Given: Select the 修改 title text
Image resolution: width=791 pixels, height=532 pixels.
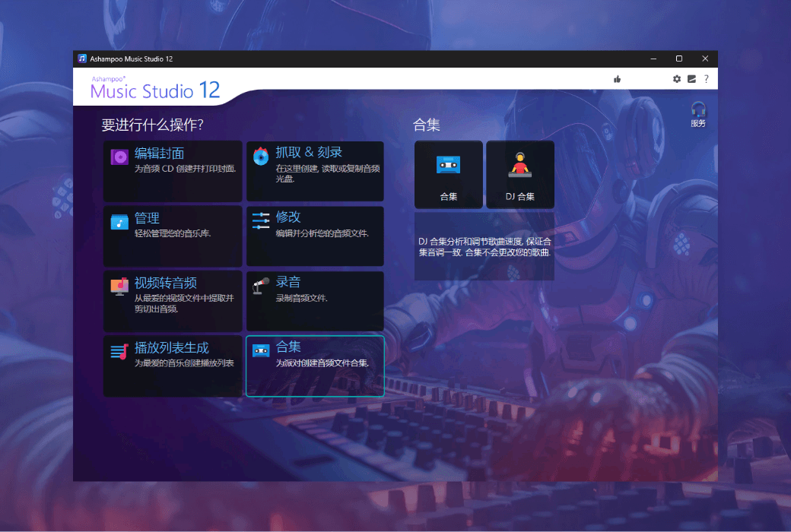Looking at the screenshot, I should (288, 217).
